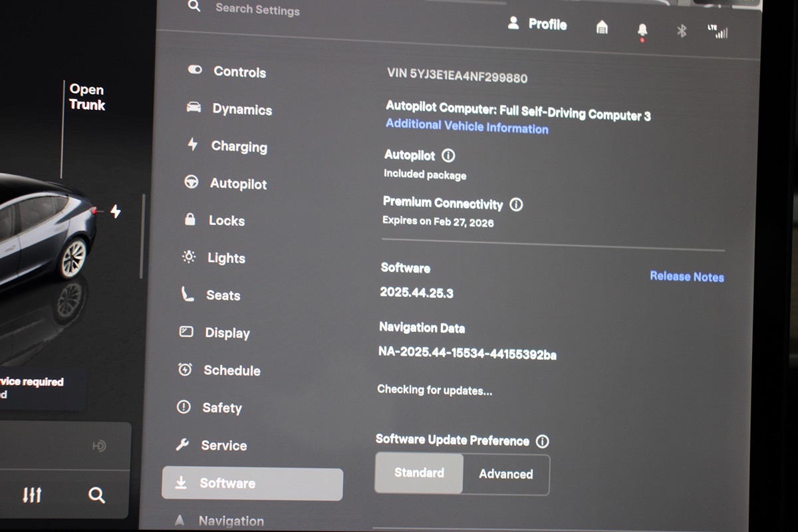Tap the garage door home icon

(602, 27)
